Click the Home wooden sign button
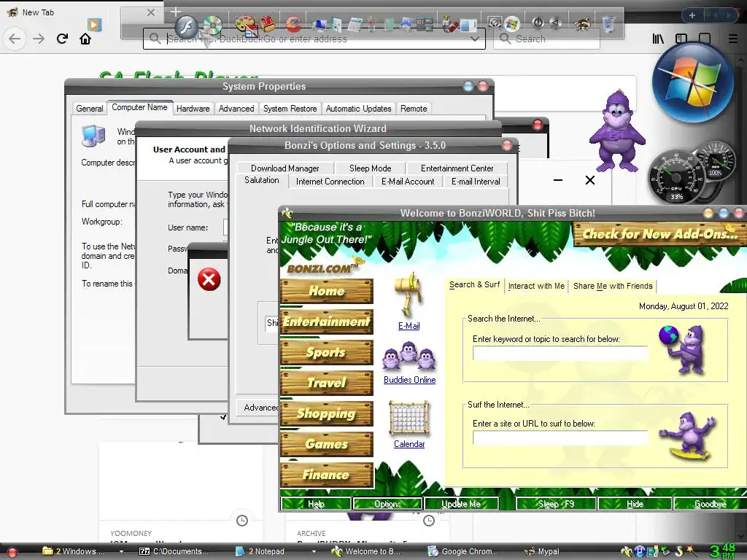 [327, 291]
